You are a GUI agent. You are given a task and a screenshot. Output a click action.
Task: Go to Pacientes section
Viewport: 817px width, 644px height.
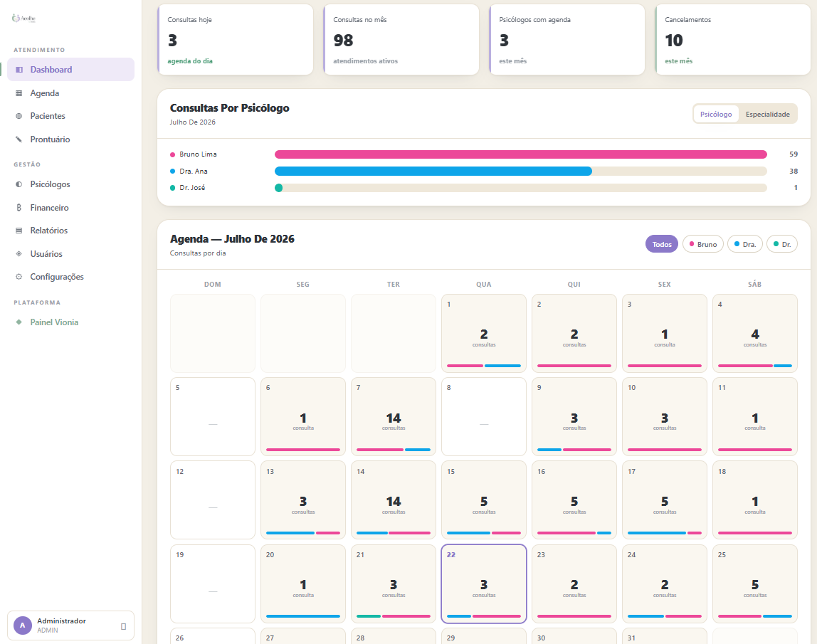71,116
